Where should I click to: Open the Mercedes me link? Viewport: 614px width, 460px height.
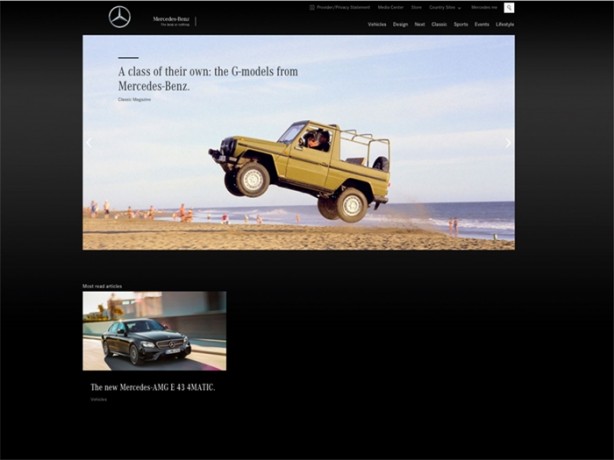coord(484,7)
